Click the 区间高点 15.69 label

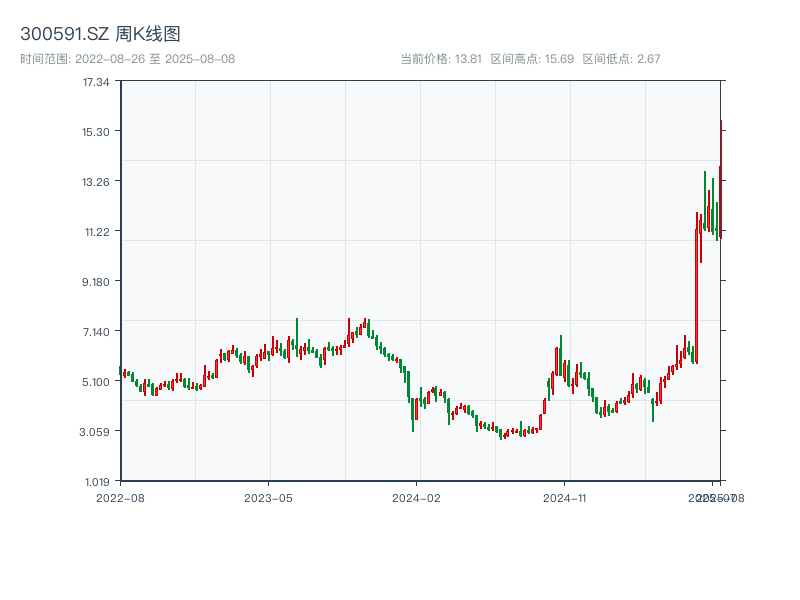click(532, 59)
